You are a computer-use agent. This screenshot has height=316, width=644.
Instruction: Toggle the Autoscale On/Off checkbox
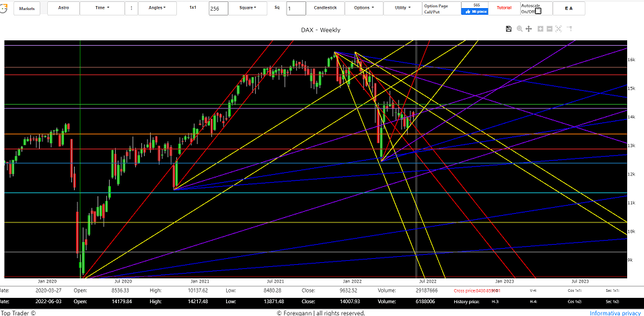click(538, 11)
